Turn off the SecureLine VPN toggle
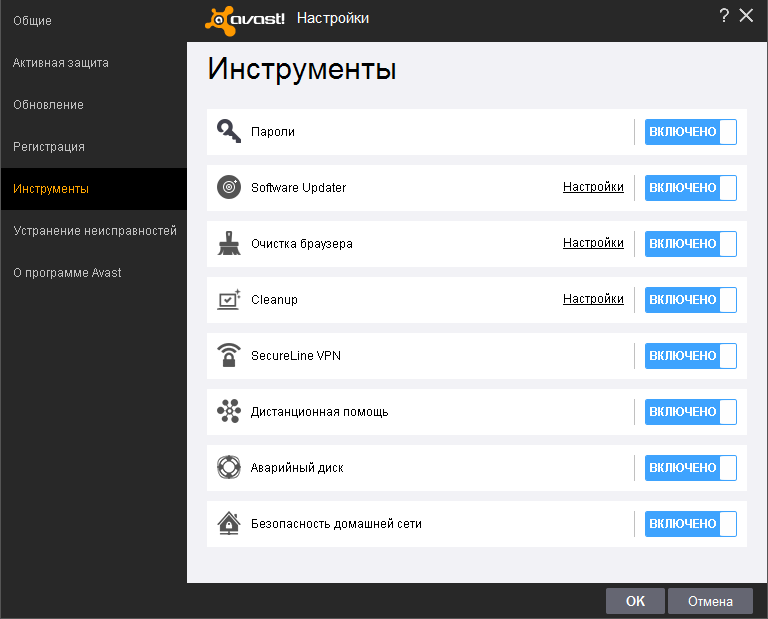 tap(690, 356)
